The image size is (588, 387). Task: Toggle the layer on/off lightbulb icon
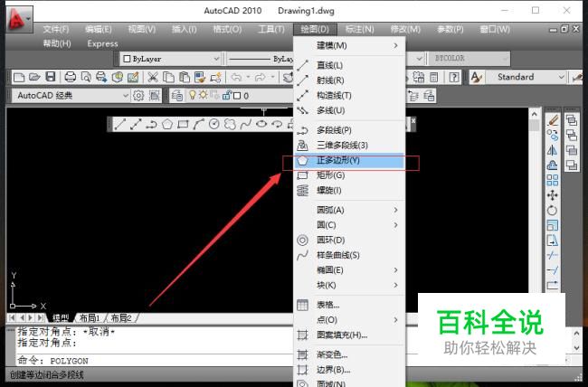coord(193,95)
